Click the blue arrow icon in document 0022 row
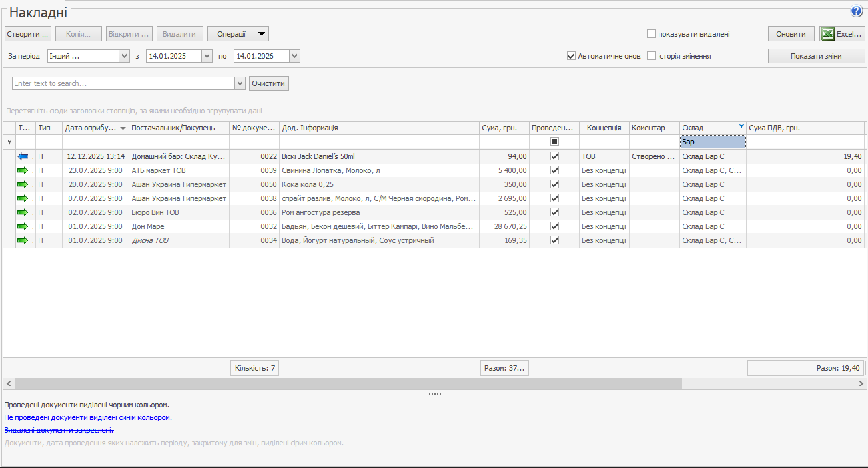868x468 pixels. [23, 156]
